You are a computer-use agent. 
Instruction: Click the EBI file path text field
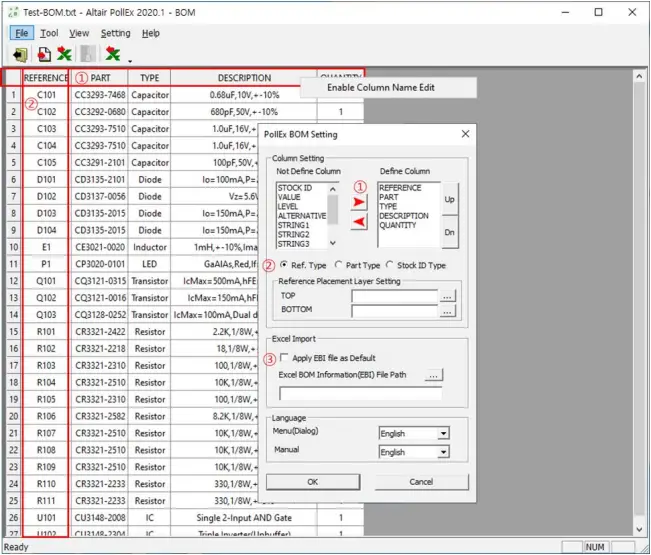(361, 393)
